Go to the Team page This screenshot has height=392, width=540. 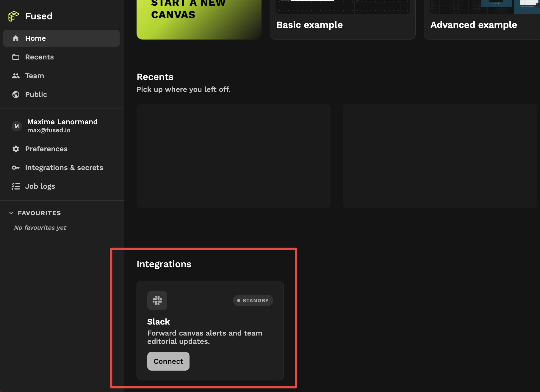(35, 76)
